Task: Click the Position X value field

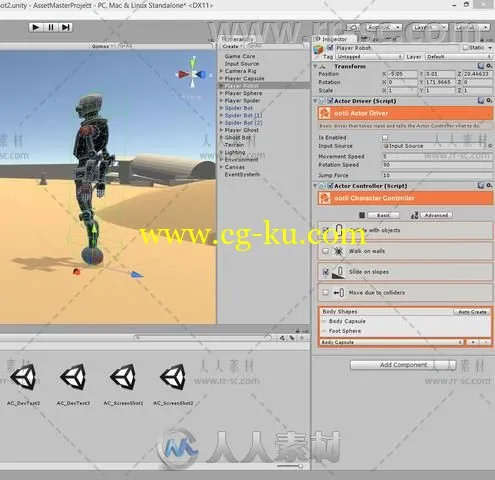Action: pyautogui.click(x=402, y=74)
